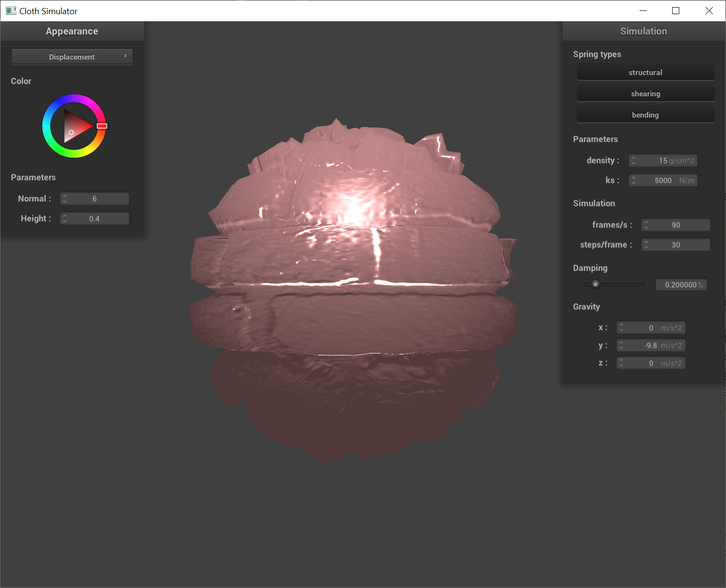The width and height of the screenshot is (726, 588).
Task: Click the Color label
Action: click(x=21, y=81)
